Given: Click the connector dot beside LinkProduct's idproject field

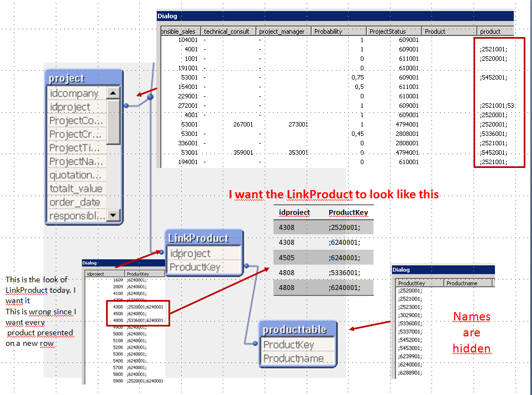Looking at the screenshot, I should point(161,252).
